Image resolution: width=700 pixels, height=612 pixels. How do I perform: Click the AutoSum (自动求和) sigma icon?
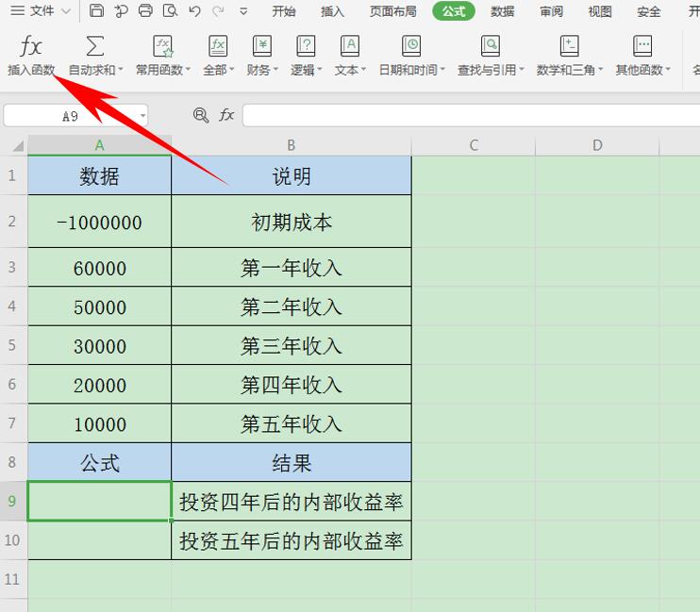(94, 46)
